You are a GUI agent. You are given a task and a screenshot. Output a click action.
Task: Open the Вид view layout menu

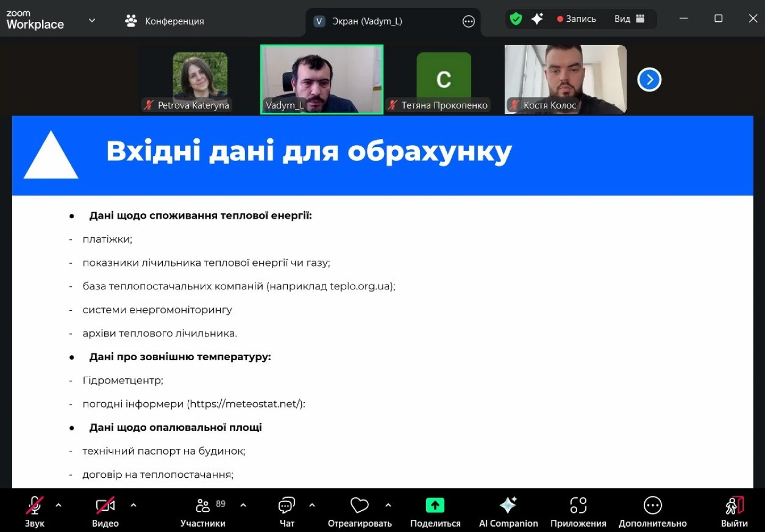(x=629, y=19)
